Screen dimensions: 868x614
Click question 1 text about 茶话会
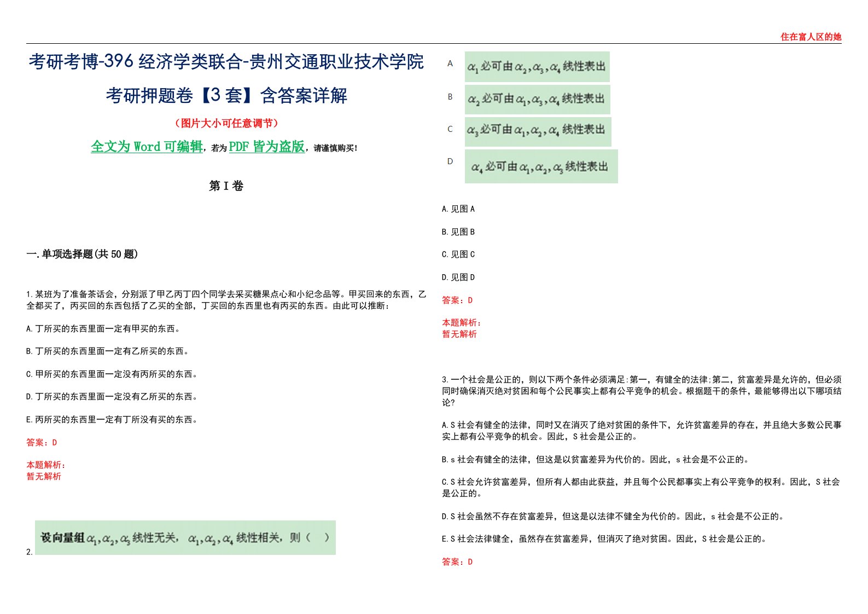226,300
